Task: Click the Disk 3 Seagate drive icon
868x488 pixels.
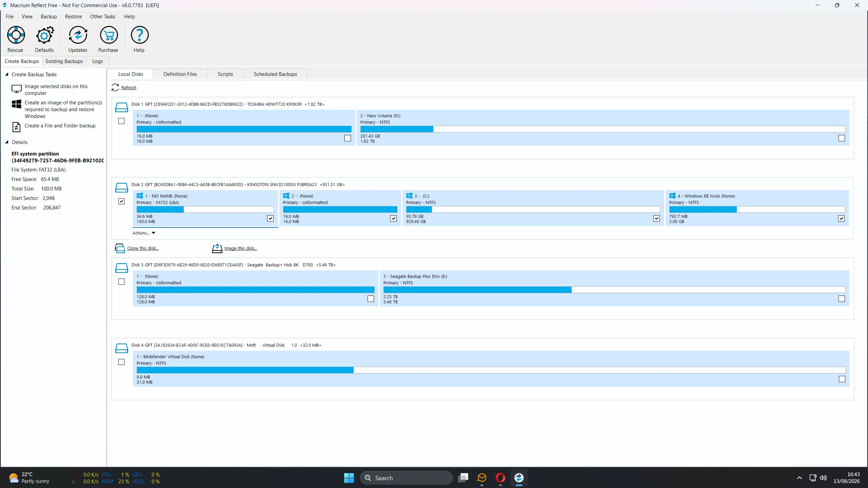Action: point(121,268)
